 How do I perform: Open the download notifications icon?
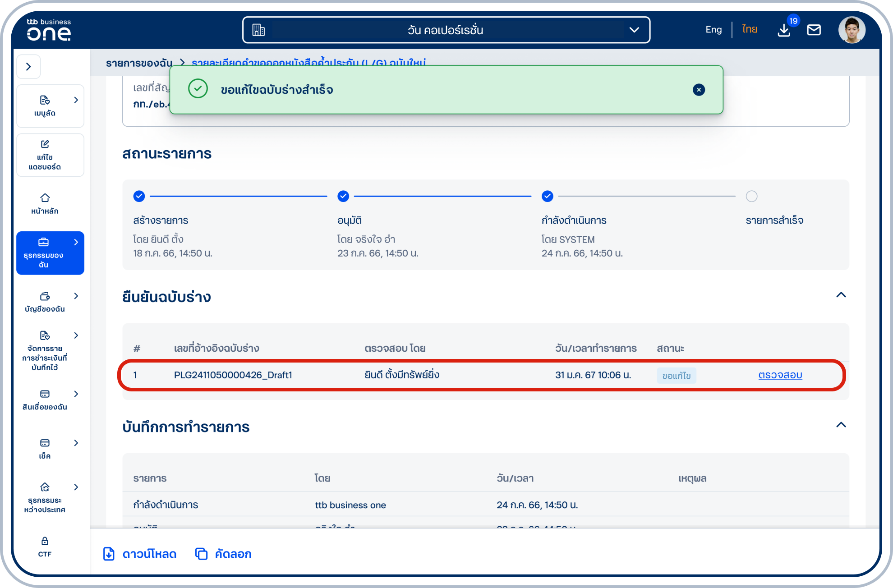(x=784, y=30)
